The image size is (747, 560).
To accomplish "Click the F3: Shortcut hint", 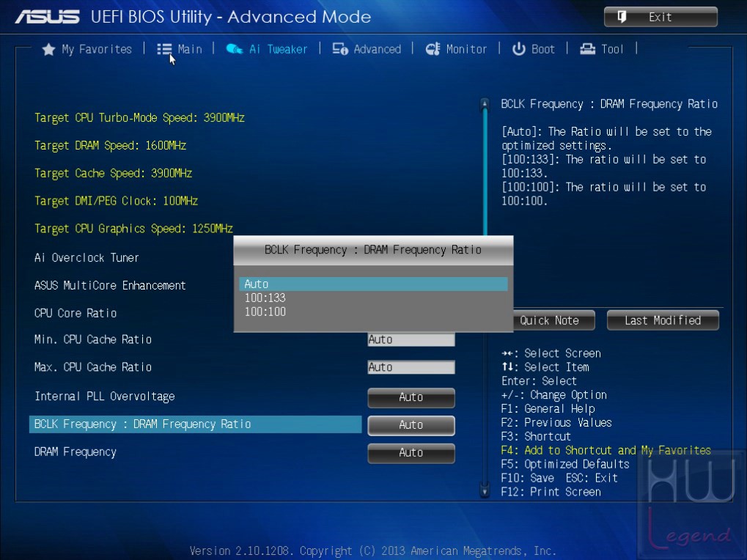I will [x=536, y=436].
